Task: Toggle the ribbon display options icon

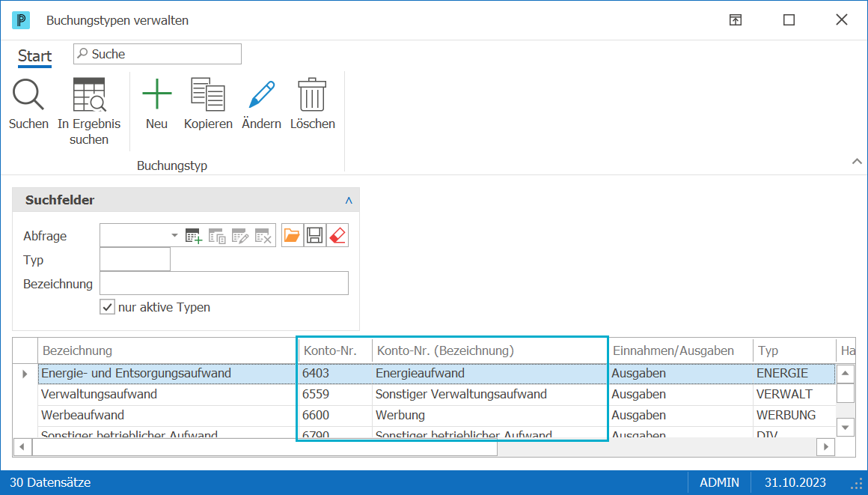Action: [735, 20]
